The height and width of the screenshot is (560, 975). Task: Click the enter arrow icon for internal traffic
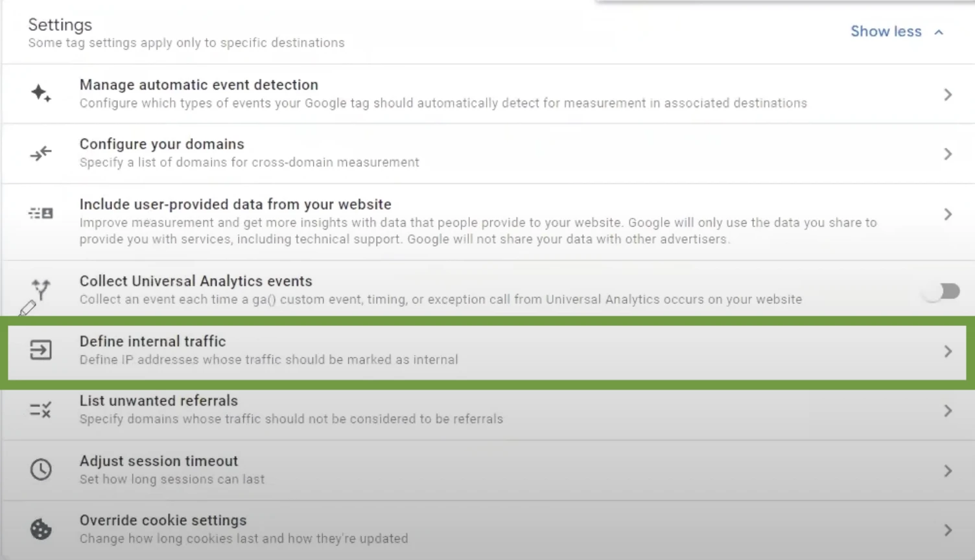point(41,351)
